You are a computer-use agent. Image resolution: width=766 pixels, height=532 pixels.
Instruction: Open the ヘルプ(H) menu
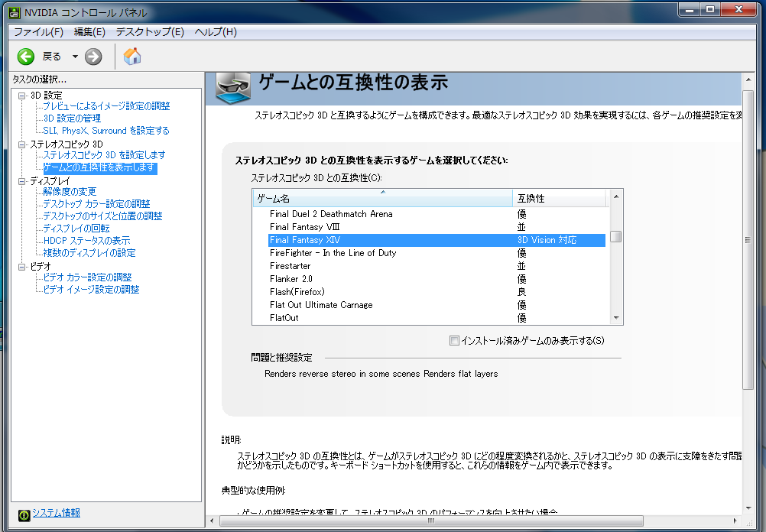tap(216, 32)
